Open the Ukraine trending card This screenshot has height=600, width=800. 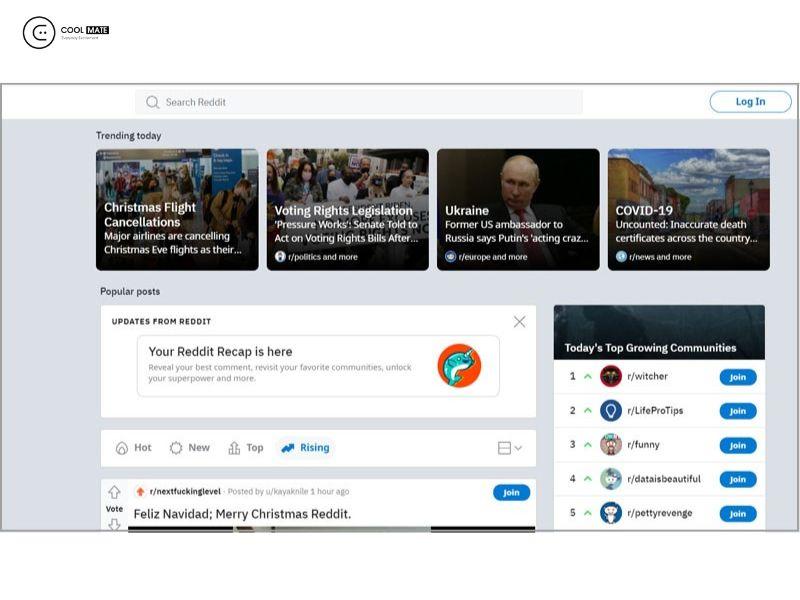518,210
